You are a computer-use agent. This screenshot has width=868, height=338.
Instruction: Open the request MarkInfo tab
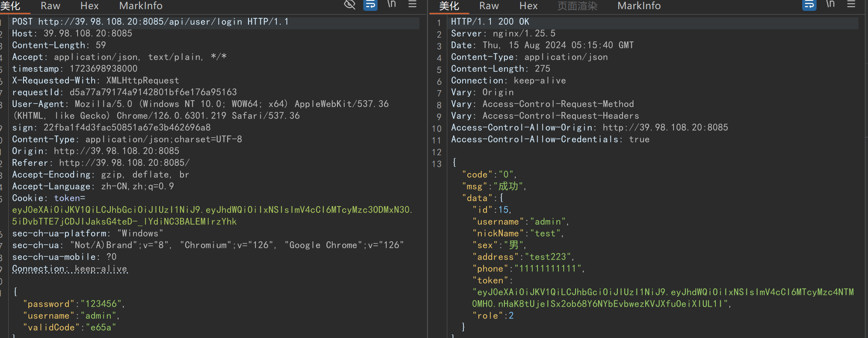[140, 6]
